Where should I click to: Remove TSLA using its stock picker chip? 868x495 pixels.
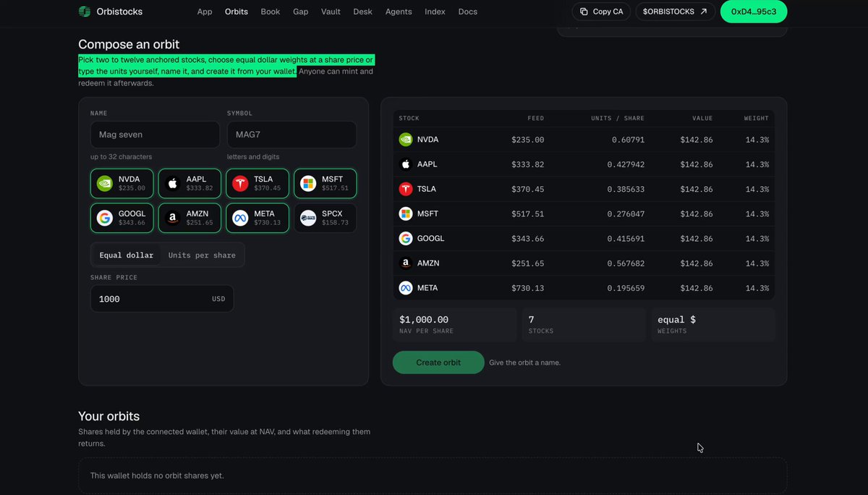click(x=258, y=184)
